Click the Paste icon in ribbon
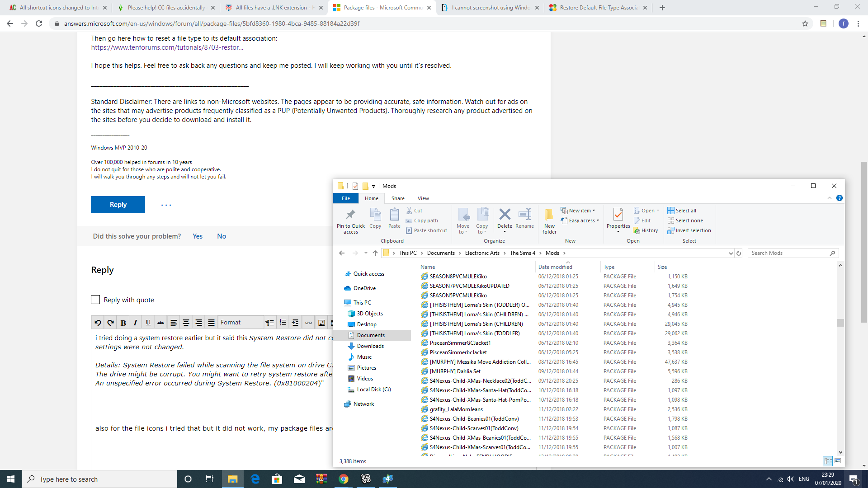The width and height of the screenshot is (868, 488). 394,219
